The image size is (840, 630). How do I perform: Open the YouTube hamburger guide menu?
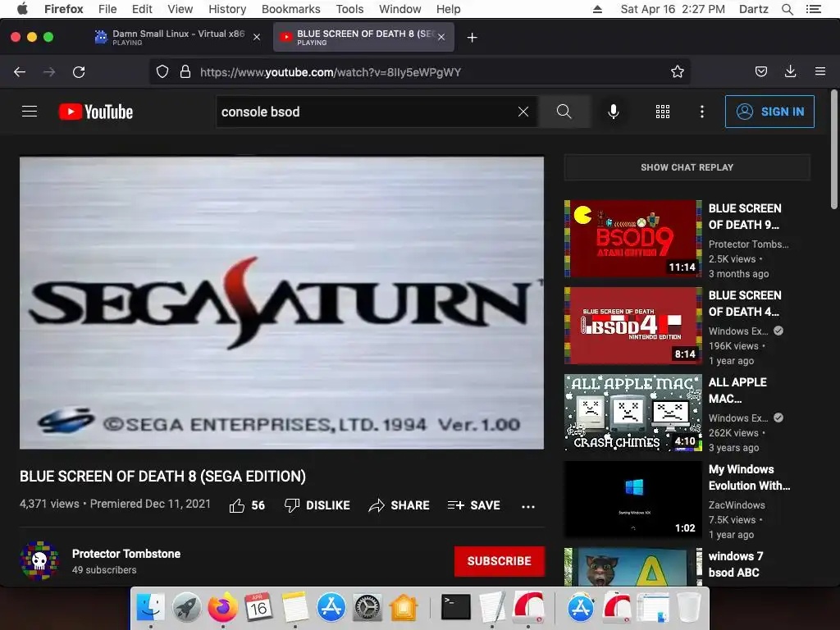pyautogui.click(x=30, y=112)
